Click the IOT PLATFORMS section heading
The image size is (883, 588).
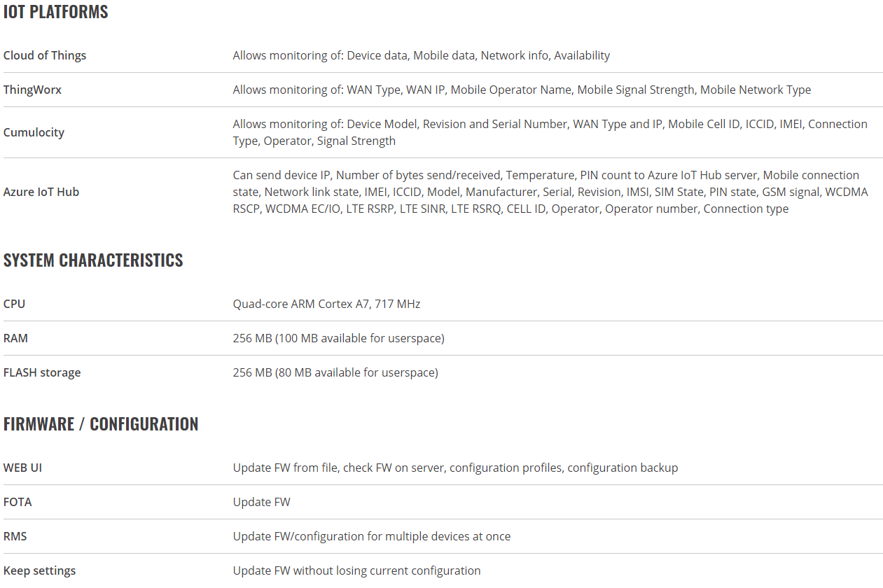(x=56, y=12)
